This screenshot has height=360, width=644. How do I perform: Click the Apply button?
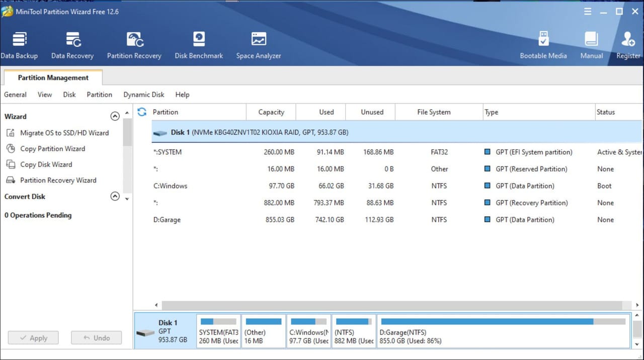(x=33, y=338)
